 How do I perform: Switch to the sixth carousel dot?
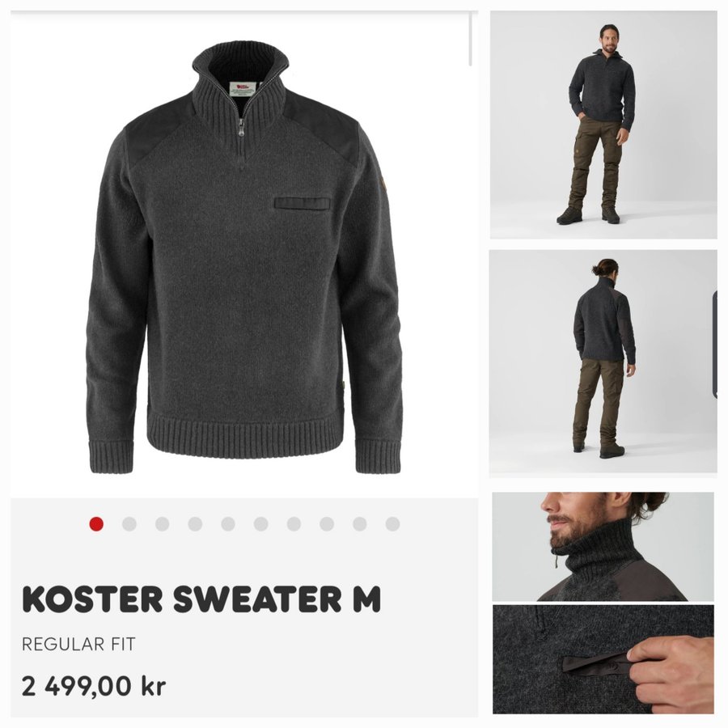pos(261,524)
